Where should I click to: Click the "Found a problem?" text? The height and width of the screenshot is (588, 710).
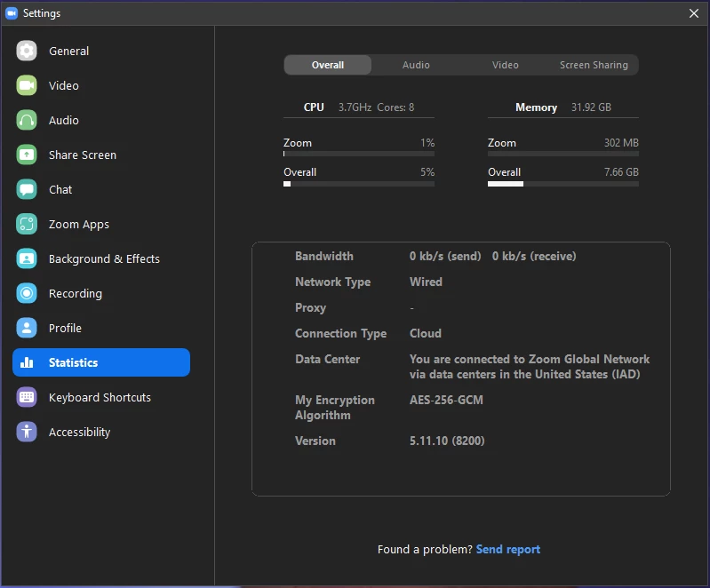425,549
